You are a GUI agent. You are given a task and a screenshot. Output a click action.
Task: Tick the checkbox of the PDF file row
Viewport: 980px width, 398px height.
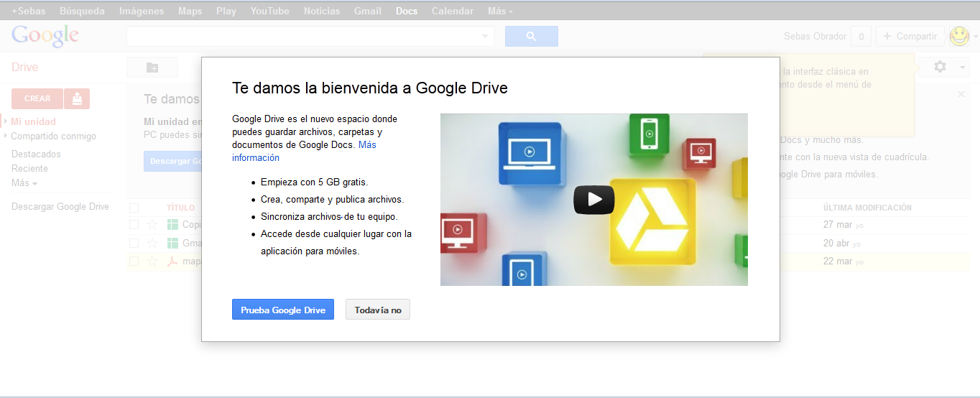(x=134, y=262)
